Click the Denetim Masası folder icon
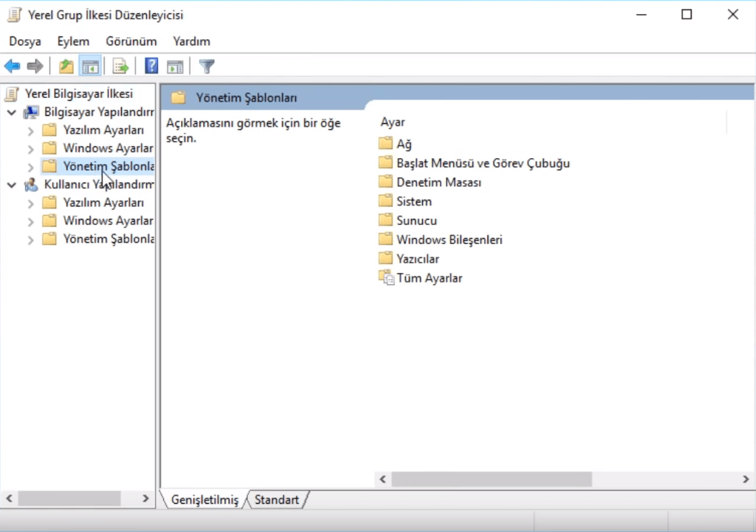Image resolution: width=756 pixels, height=532 pixels. [385, 182]
